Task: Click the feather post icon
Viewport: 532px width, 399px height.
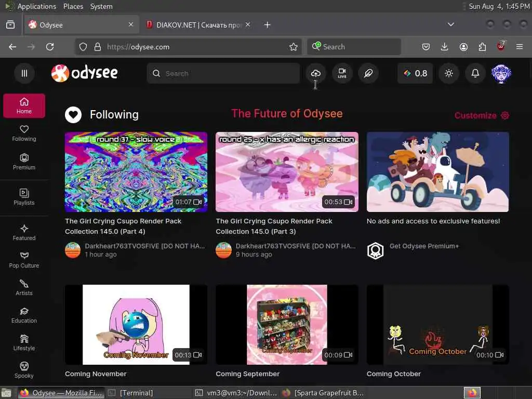Action: (x=368, y=73)
